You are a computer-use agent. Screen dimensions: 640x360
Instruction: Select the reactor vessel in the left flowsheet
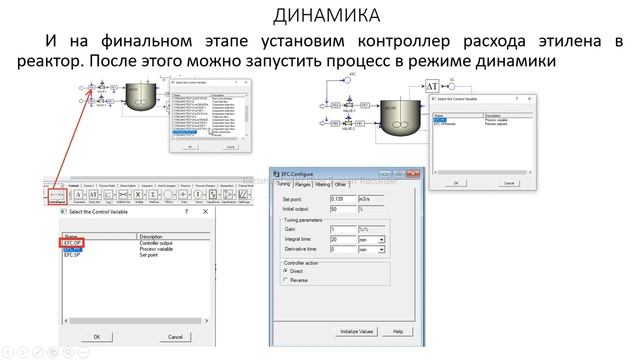pyautogui.click(x=140, y=96)
